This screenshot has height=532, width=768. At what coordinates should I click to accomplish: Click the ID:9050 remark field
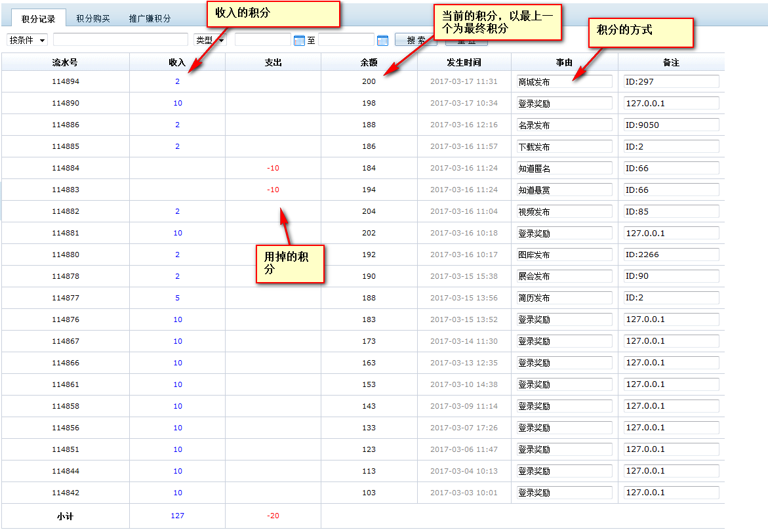pos(671,125)
